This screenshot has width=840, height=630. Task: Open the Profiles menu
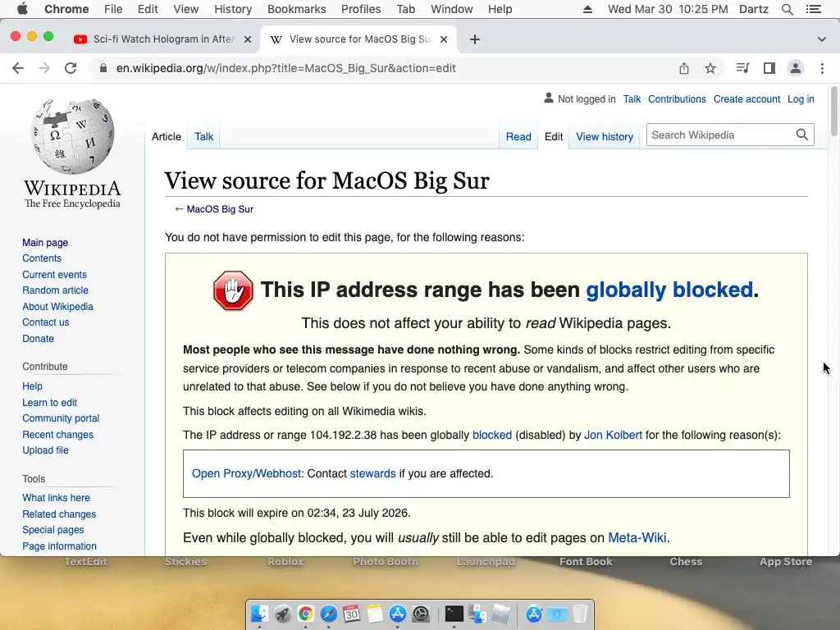click(361, 9)
